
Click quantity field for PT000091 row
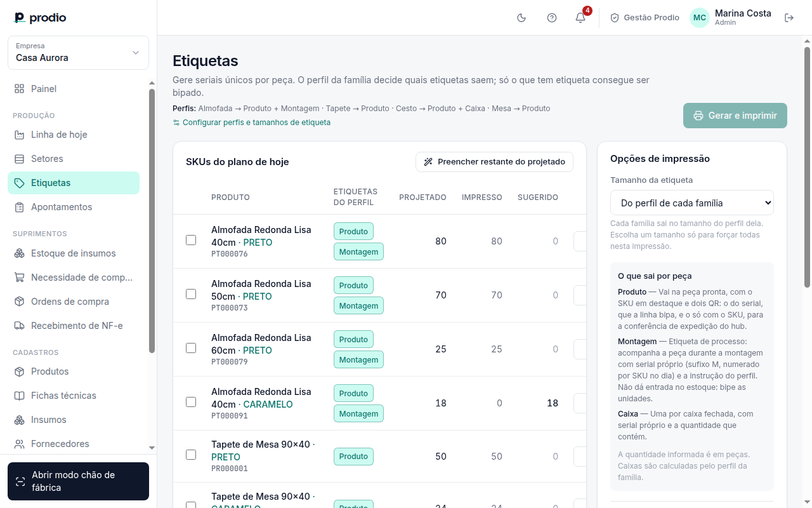(580, 403)
